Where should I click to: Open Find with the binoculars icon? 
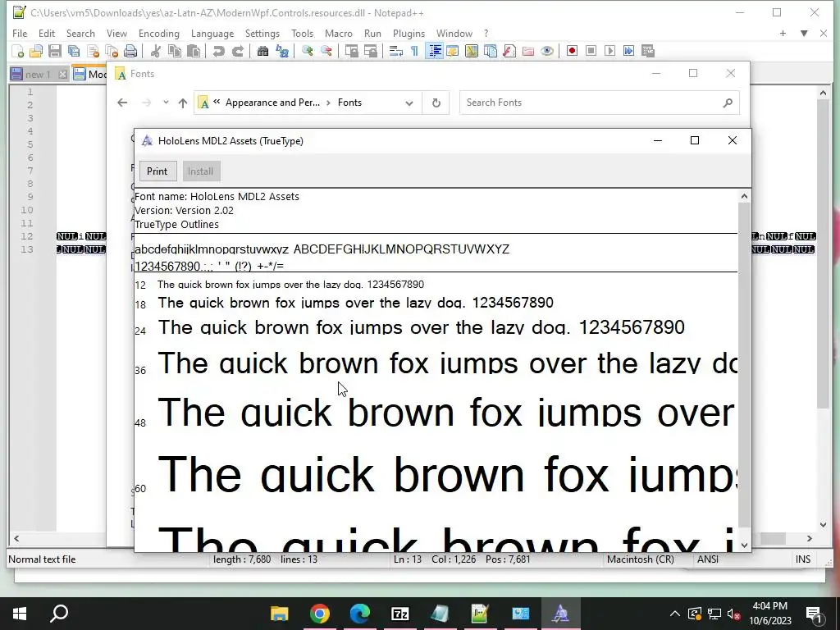pyautogui.click(x=262, y=51)
